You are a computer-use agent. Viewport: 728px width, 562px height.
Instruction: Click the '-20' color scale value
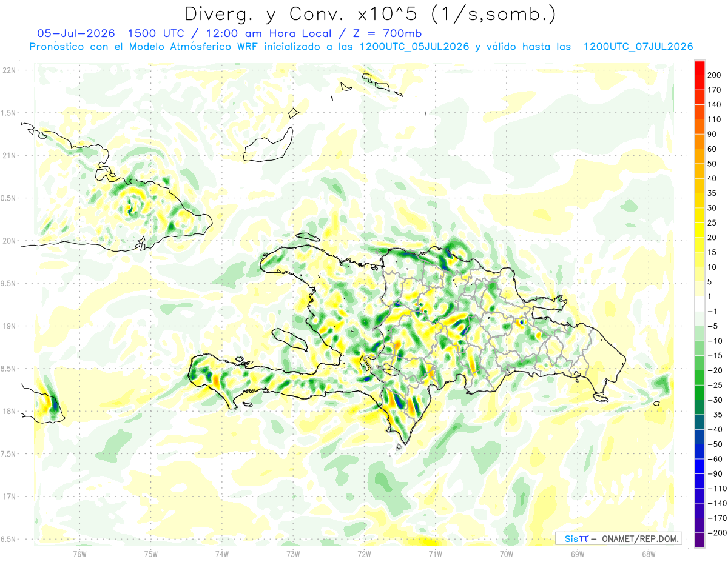click(715, 370)
